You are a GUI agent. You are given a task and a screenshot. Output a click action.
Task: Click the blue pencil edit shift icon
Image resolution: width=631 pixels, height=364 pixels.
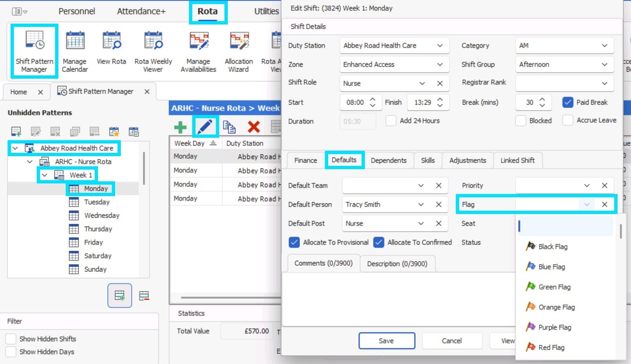coord(205,127)
